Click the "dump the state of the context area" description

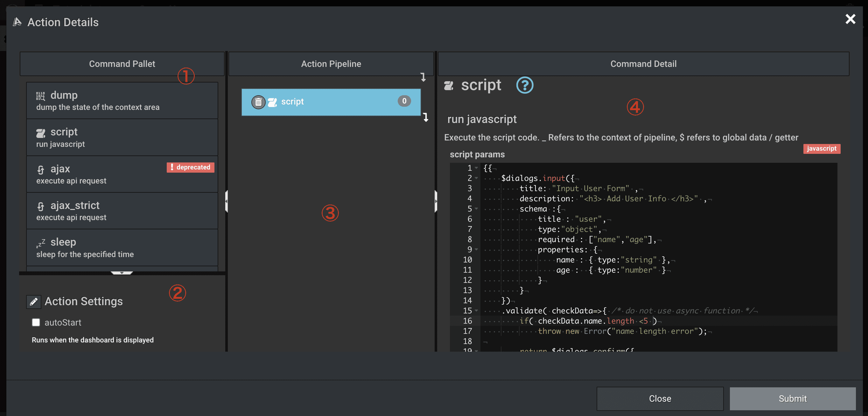pyautogui.click(x=98, y=107)
